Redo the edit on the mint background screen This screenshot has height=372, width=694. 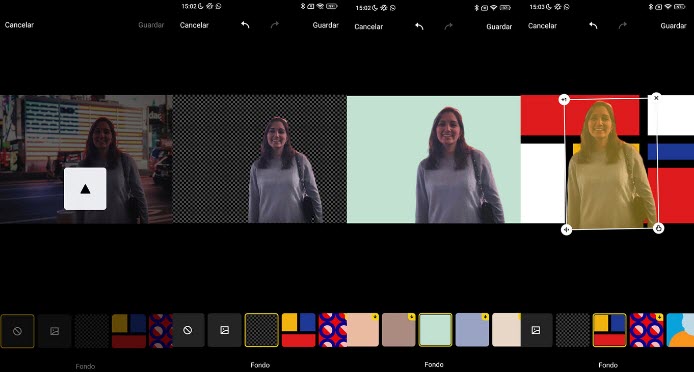click(448, 27)
